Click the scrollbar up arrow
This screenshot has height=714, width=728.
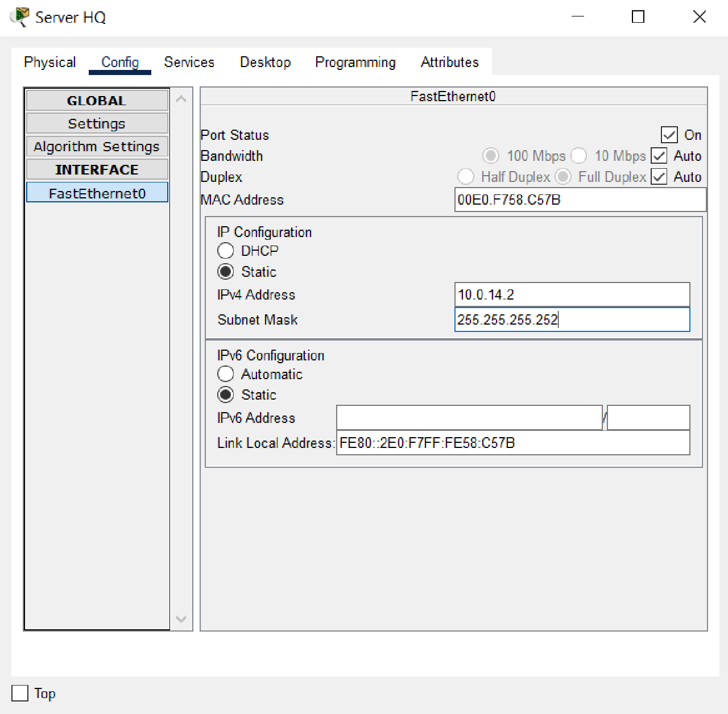181,98
